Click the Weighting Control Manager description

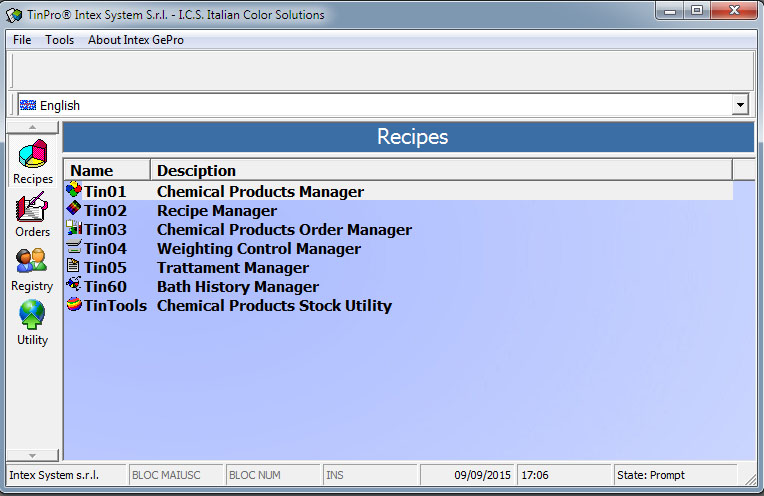[259, 248]
